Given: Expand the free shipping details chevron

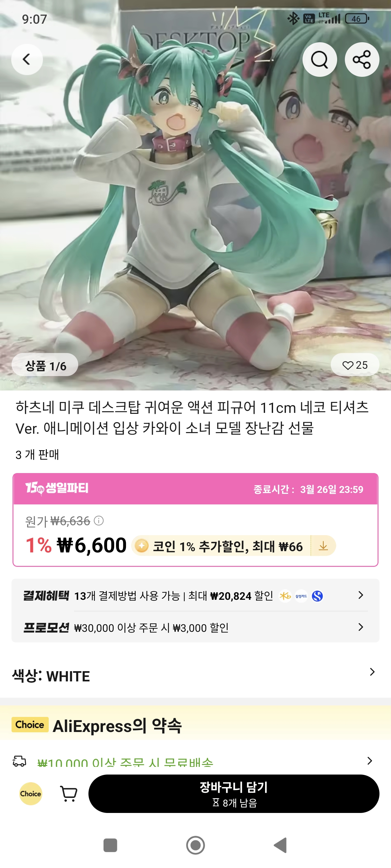Looking at the screenshot, I should (370, 760).
